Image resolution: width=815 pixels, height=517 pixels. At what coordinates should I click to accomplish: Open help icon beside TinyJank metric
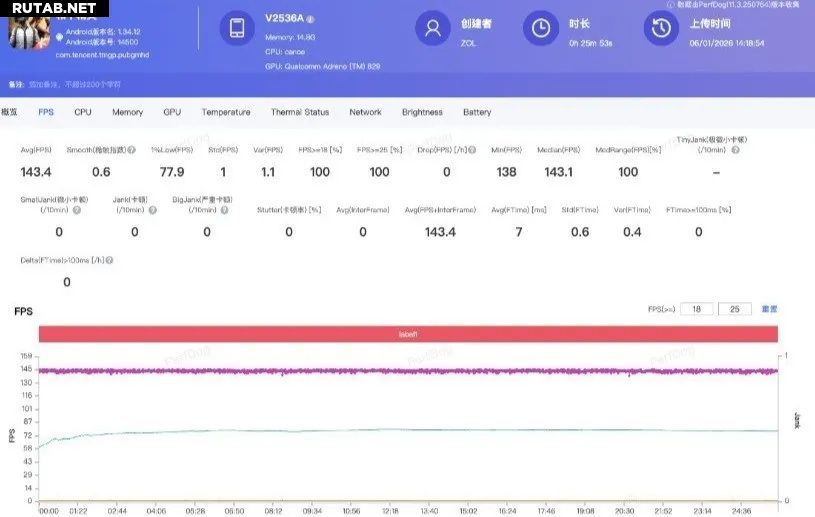734,150
